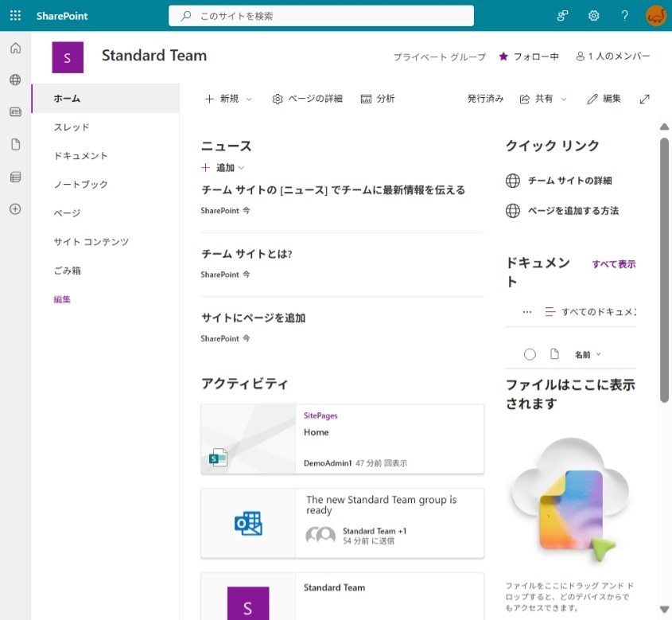
Task: Open My files page icon in app bar
Action: coord(15,145)
